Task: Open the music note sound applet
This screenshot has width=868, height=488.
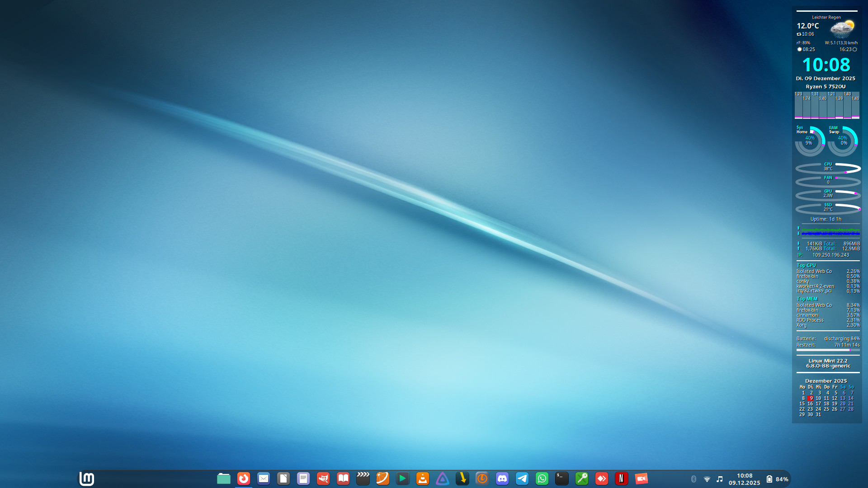Action: (x=720, y=479)
